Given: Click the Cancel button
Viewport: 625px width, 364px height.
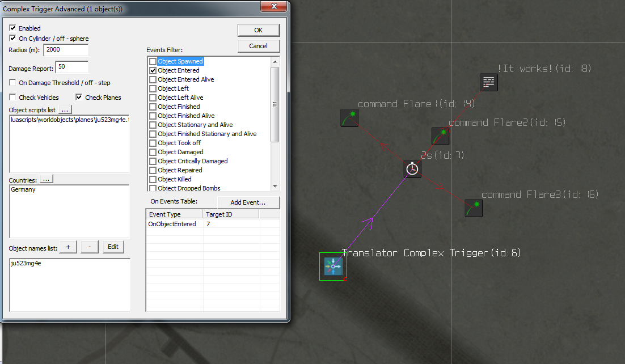Looking at the screenshot, I should pos(258,46).
